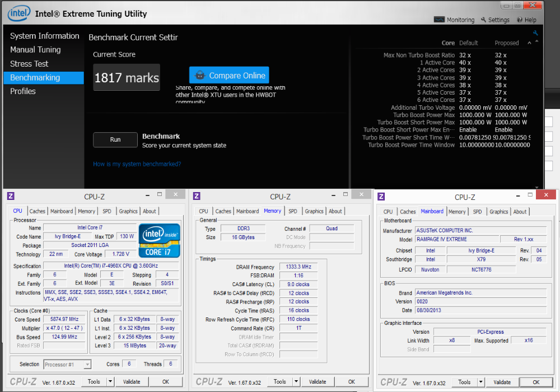560x392 pixels.
Task: Click the 1817 marks score box
Action: [127, 77]
